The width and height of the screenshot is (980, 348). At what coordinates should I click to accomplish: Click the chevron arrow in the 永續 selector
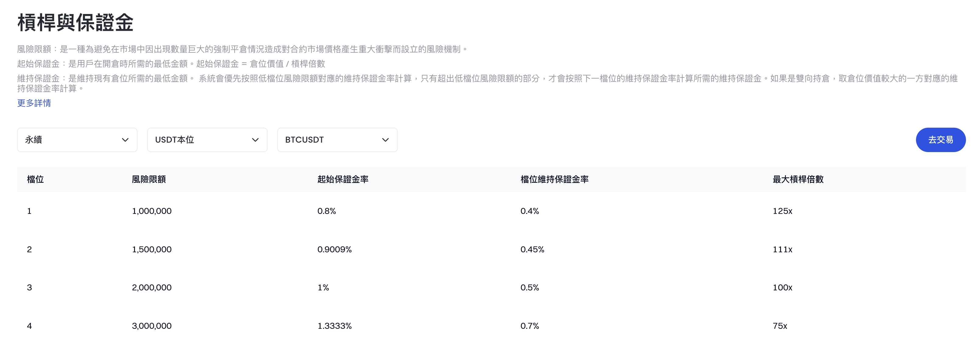[125, 140]
